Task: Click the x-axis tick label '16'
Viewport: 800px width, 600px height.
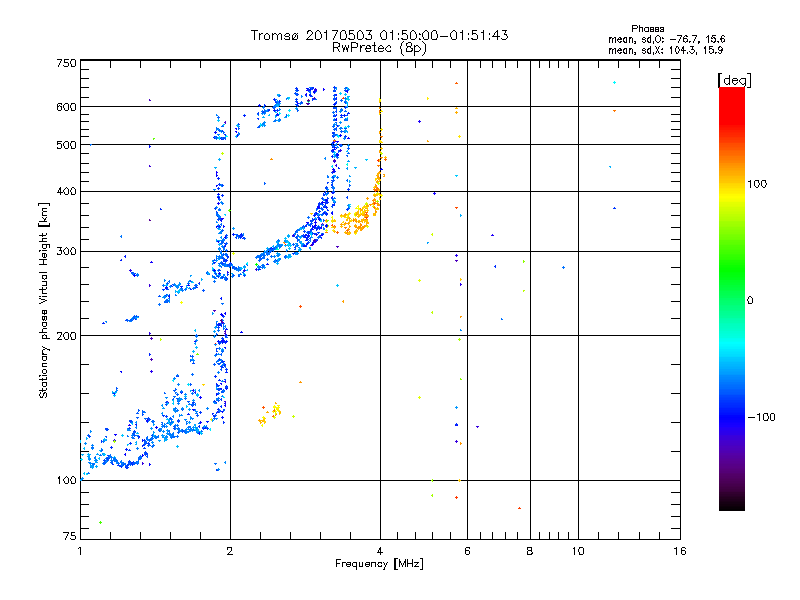Action: (680, 551)
